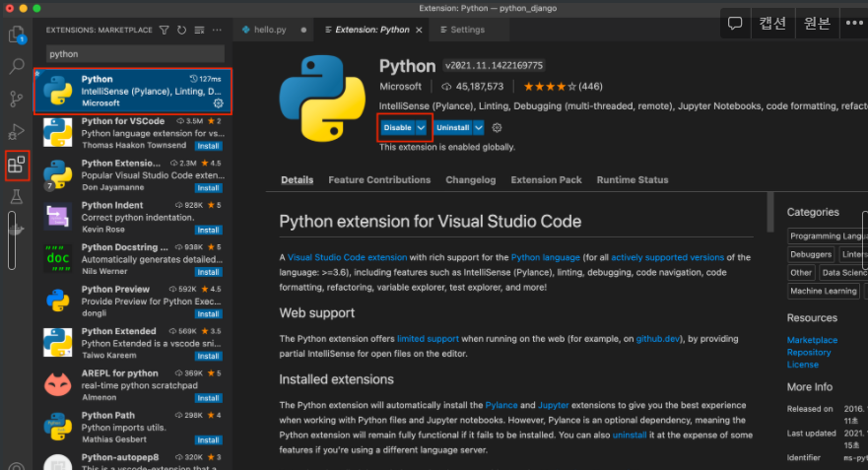Click the gear icon beside Uninstall button

(497, 128)
